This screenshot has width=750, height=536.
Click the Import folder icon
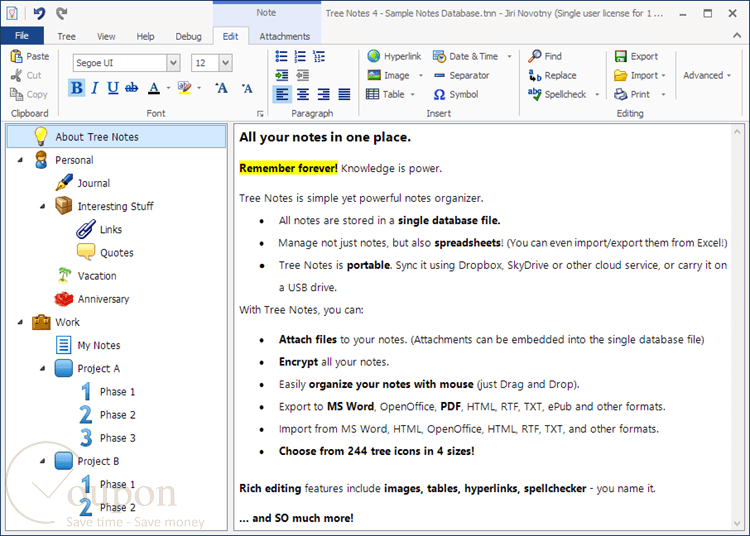pyautogui.click(x=621, y=76)
